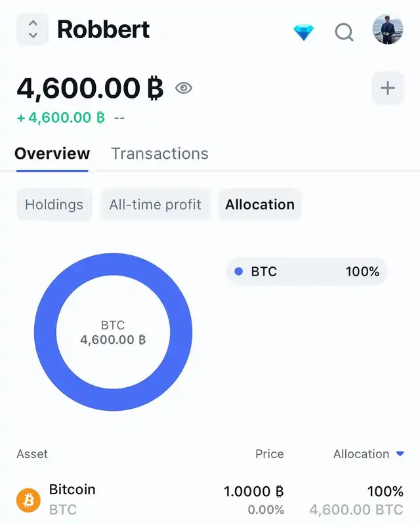
Task: Sort by the Allocation column arrow
Action: click(x=400, y=453)
